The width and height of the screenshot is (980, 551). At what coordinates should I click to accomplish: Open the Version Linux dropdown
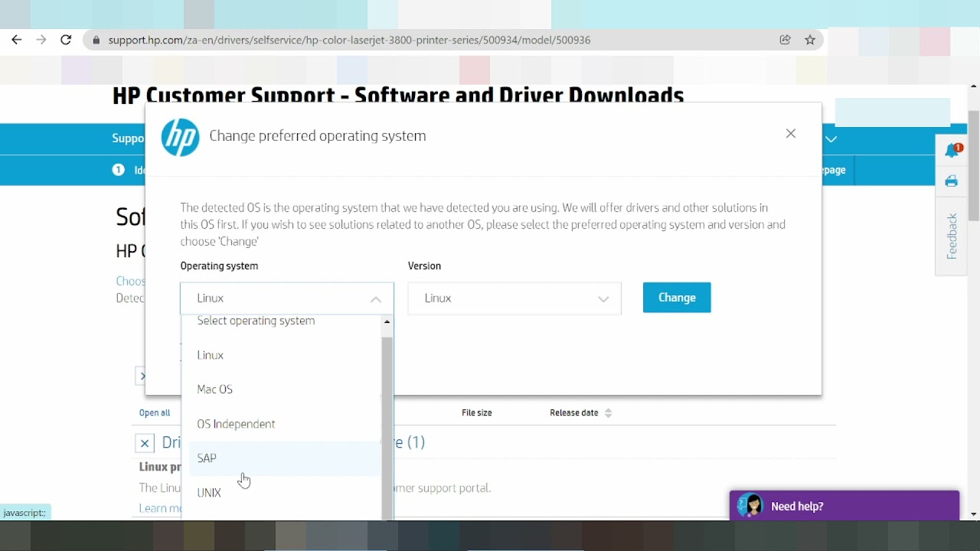click(x=514, y=298)
